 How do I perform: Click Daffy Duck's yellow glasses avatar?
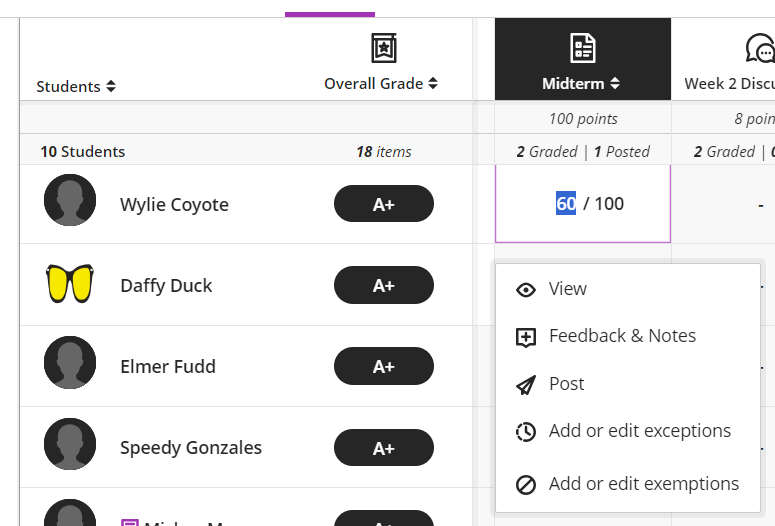[70, 284]
